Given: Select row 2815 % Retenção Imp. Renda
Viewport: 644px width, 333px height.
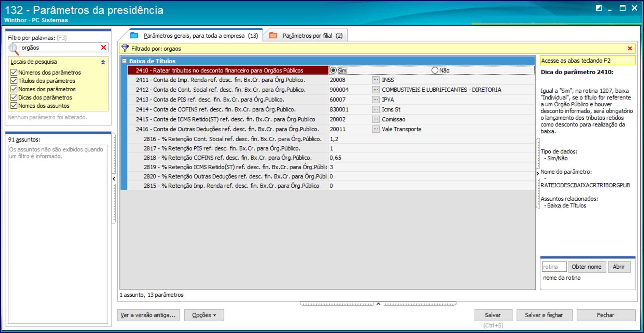Looking at the screenshot, I should tap(228, 186).
